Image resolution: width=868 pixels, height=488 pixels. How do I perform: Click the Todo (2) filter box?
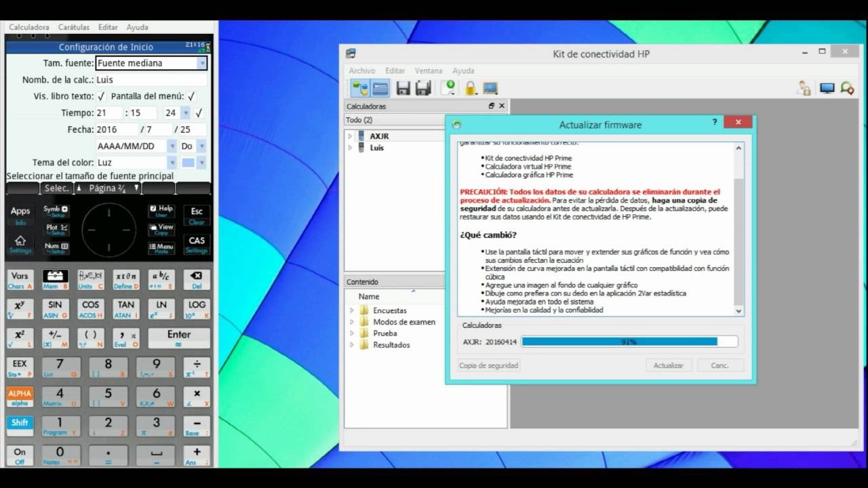394,120
